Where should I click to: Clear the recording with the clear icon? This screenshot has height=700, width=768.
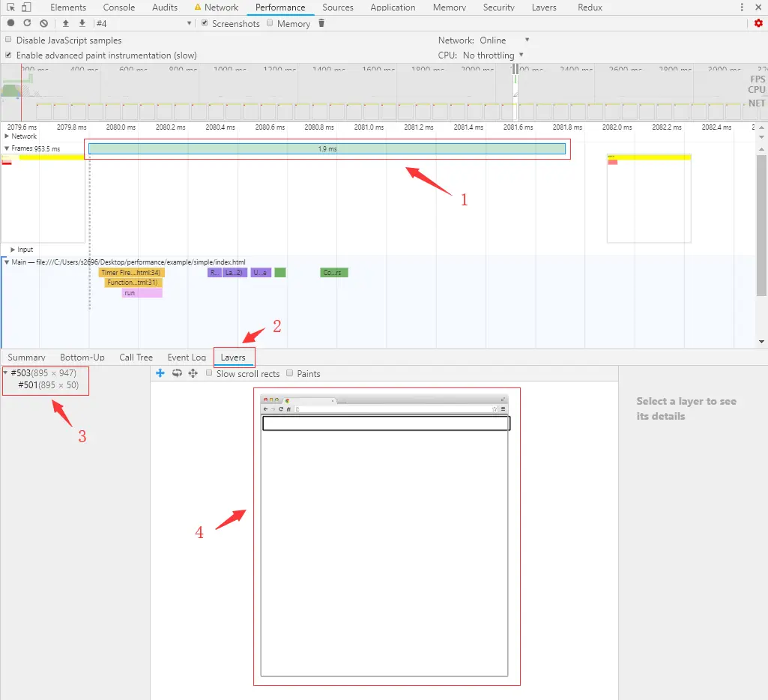point(44,23)
